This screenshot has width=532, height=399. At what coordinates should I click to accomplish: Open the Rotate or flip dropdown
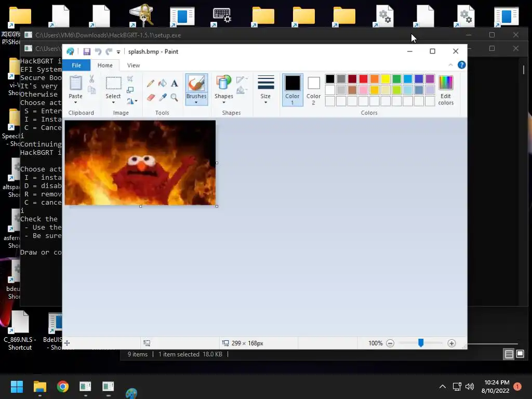[132, 101]
